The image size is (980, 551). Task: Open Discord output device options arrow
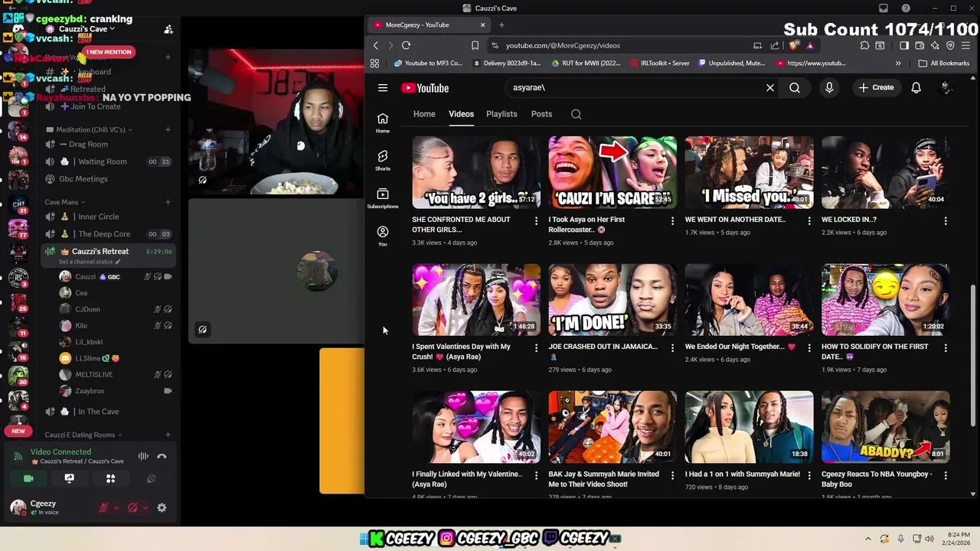tap(145, 507)
